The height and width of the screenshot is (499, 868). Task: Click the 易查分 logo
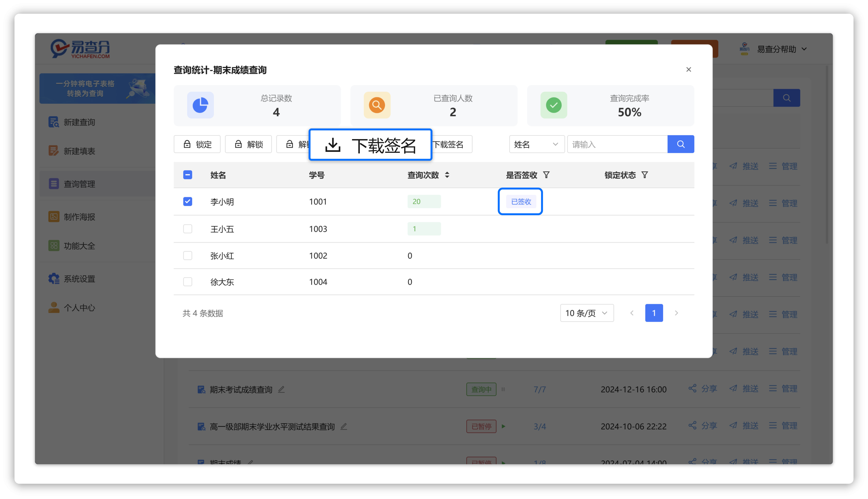pos(80,49)
